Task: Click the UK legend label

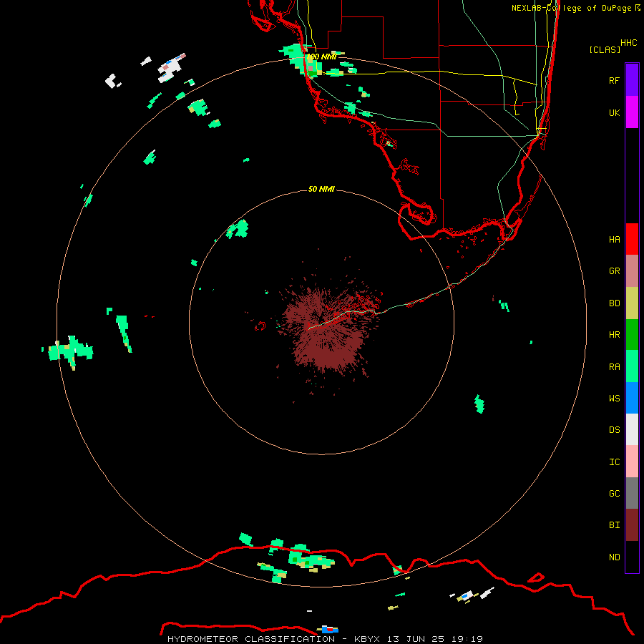Action: click(614, 112)
